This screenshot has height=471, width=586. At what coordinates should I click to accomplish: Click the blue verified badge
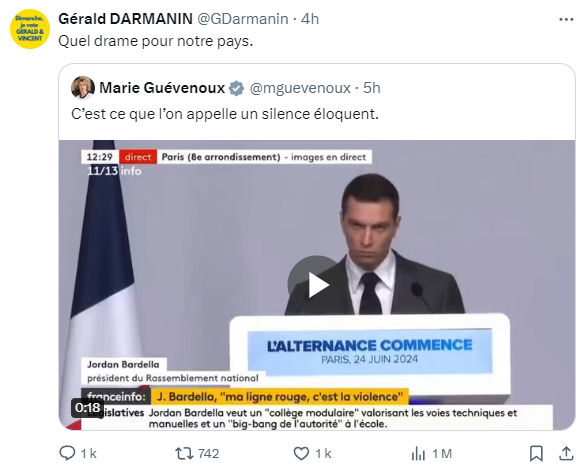point(237,88)
